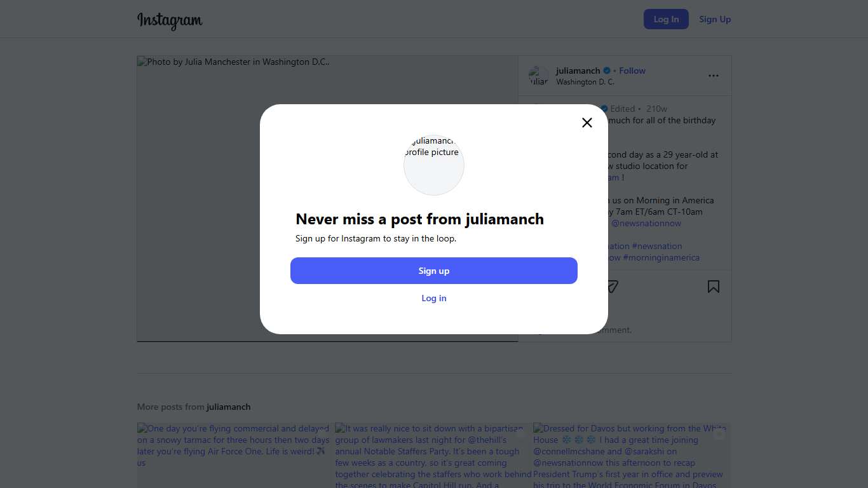Open the Dressed for Davos post thumbnail

[631, 455]
